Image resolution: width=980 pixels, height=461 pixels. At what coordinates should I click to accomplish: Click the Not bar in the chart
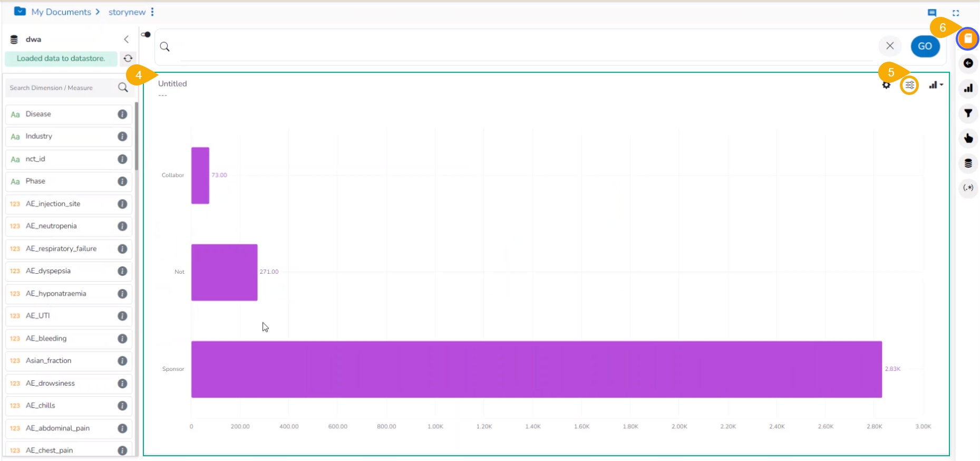click(x=224, y=272)
